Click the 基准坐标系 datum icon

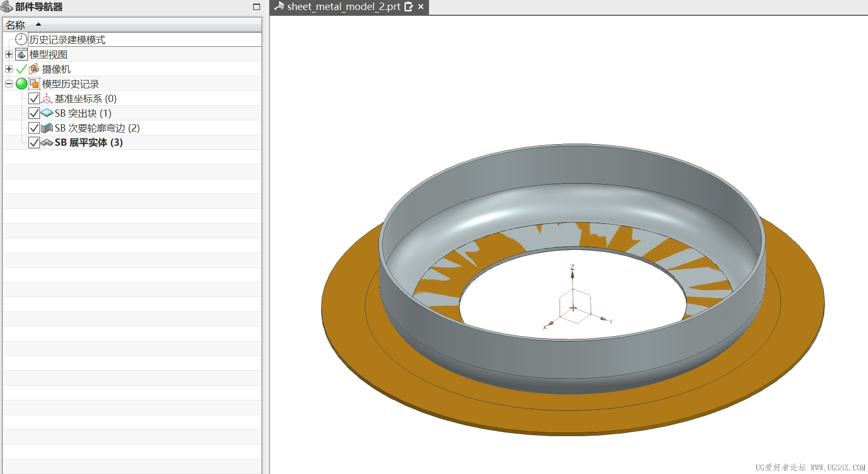(x=47, y=98)
